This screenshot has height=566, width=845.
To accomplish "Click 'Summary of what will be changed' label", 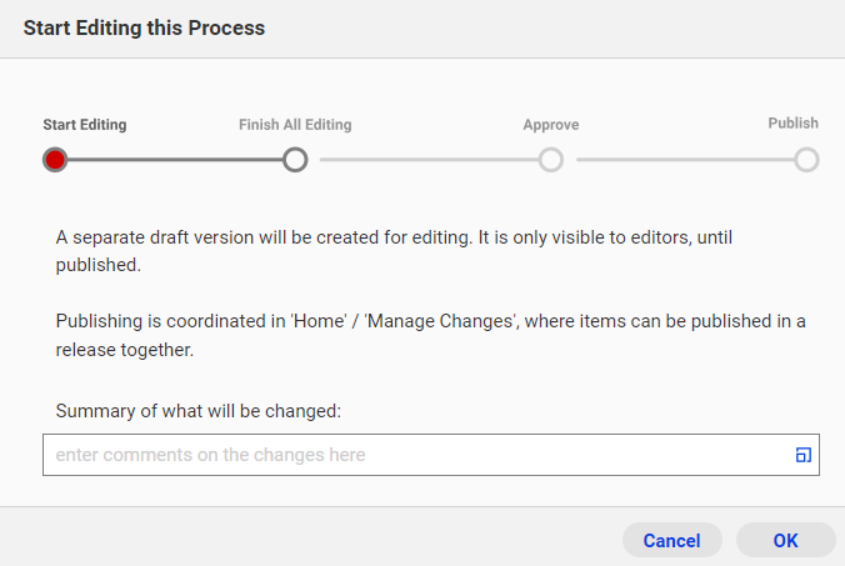I will pos(198,411).
